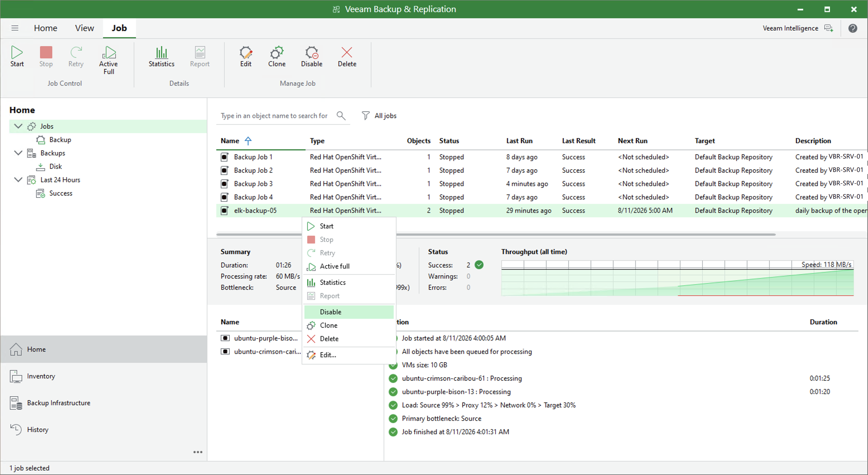Click the All jobs filter label
This screenshot has height=475, width=868.
coord(385,115)
